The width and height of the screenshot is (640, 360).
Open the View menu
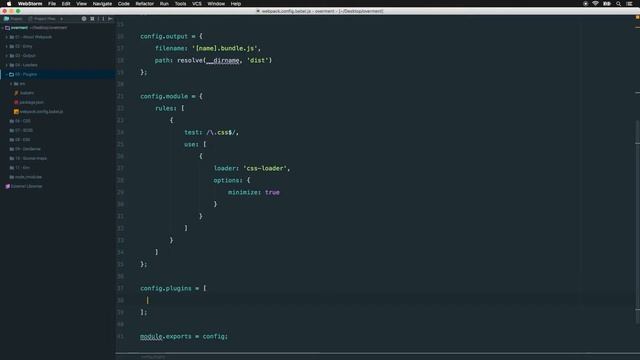click(82, 4)
